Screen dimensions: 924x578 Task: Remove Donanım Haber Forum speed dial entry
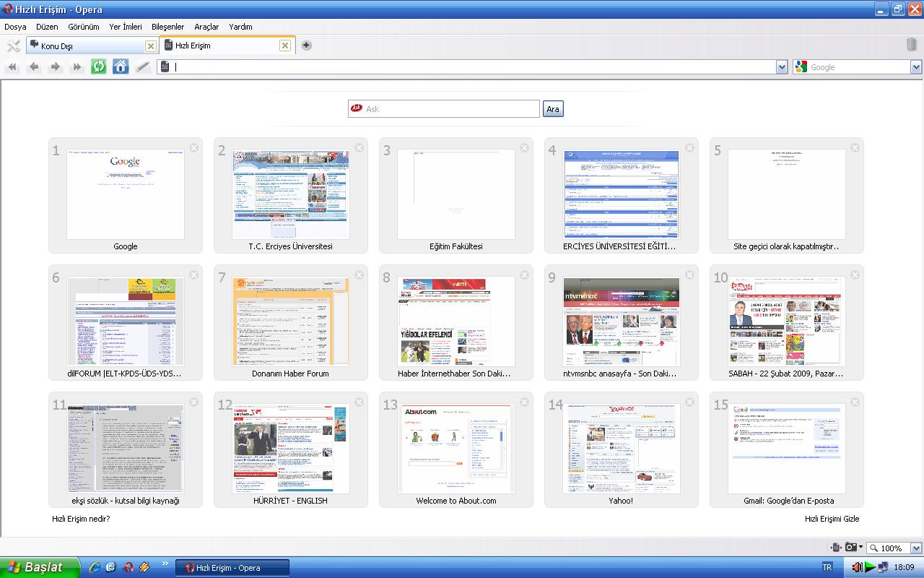[x=359, y=275]
